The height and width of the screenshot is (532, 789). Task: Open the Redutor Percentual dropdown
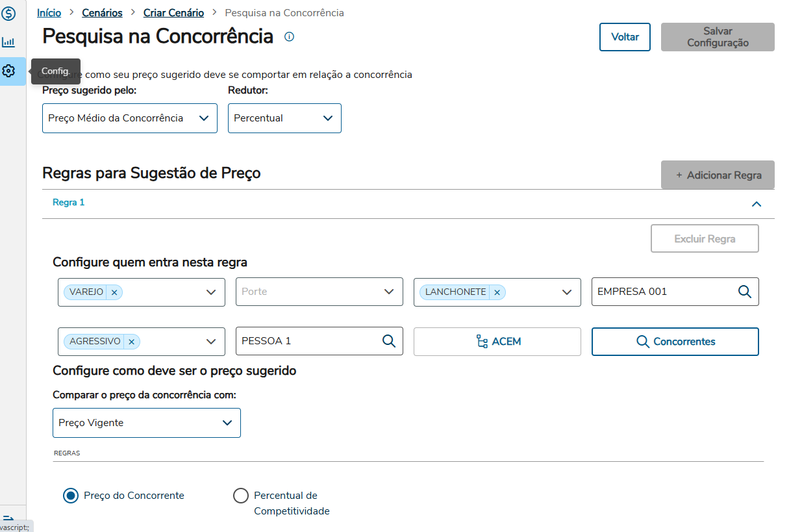(x=284, y=118)
